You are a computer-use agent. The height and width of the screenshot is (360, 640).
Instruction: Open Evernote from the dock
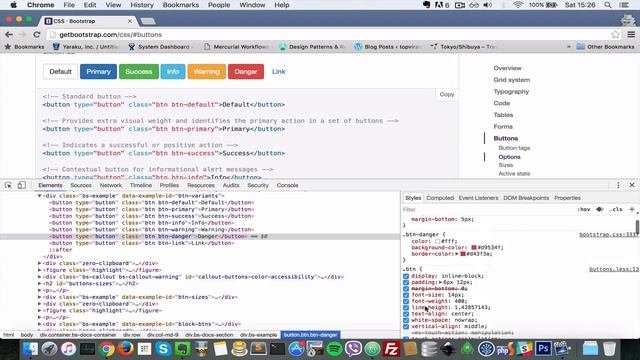pyautogui.click(x=182, y=349)
